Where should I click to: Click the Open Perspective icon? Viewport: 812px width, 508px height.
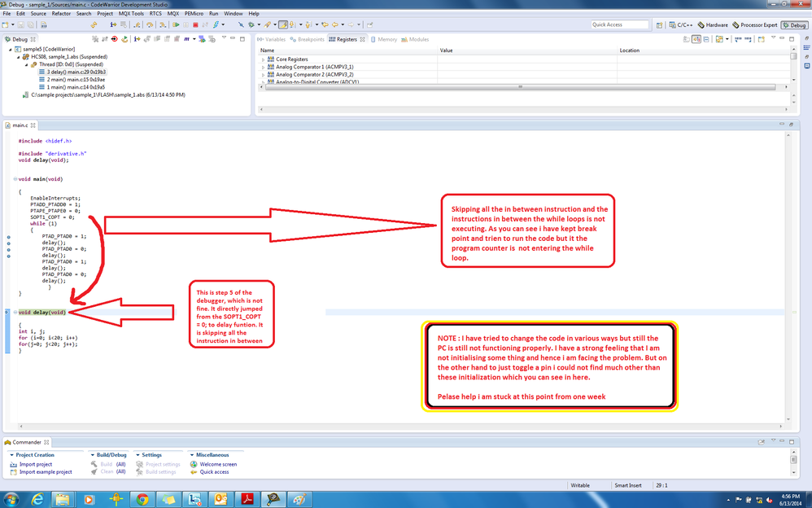coord(659,25)
